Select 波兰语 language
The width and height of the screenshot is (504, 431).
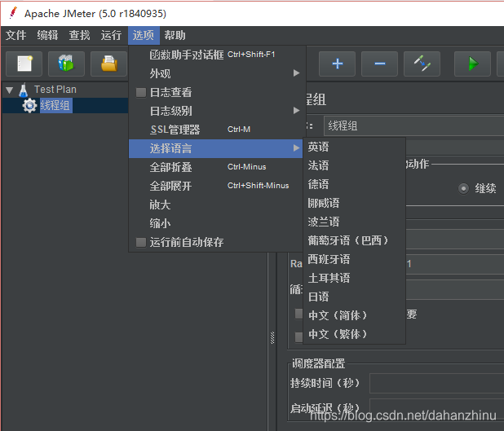354,222
